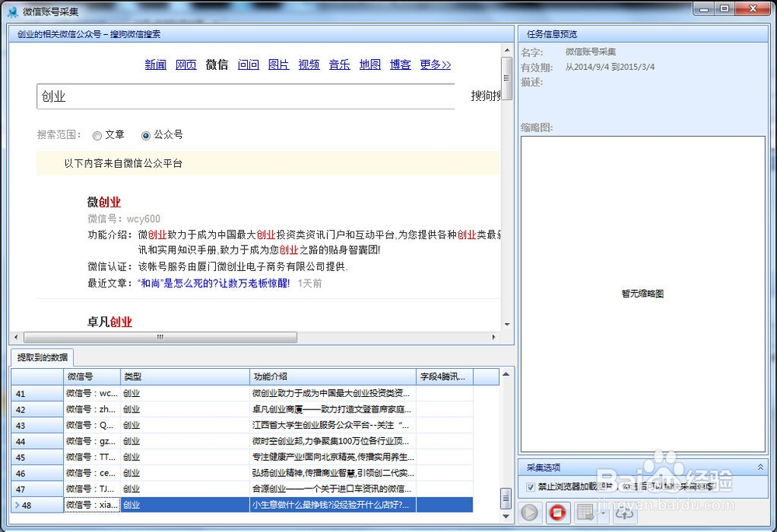Click the selected row 48 微信号 : xia... cell
The image size is (777, 532).
92,505
